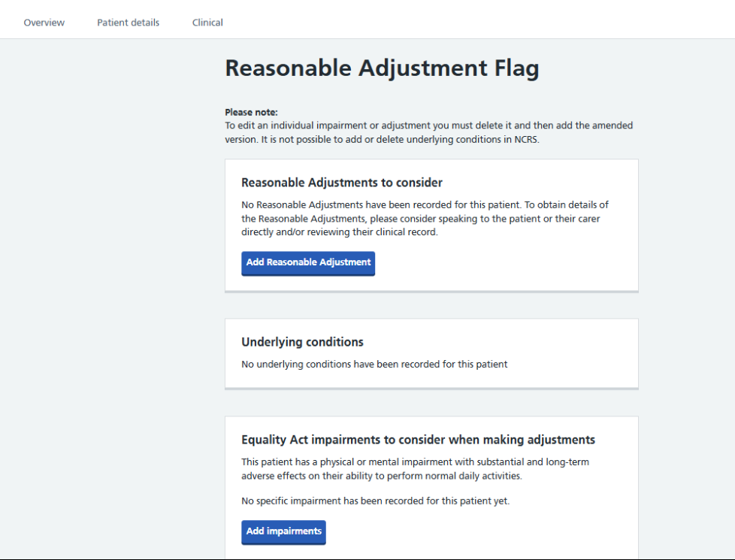
Task: Select the Reasonable Adjustment Flag heading
Action: [382, 68]
